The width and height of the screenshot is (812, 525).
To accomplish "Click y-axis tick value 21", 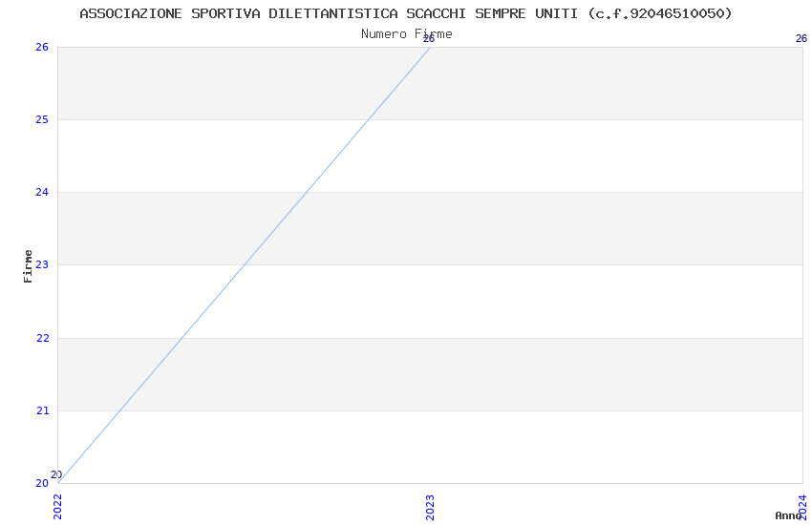I will 42,410.
